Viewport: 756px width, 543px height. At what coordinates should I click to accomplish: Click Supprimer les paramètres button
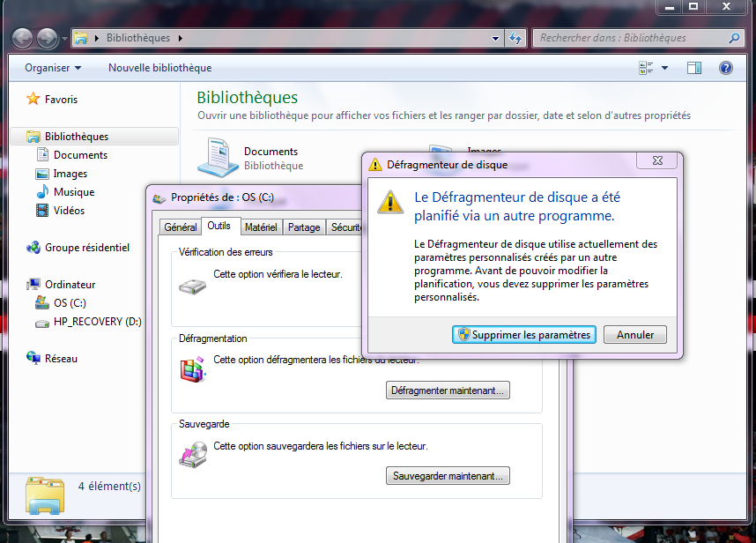pyautogui.click(x=524, y=335)
